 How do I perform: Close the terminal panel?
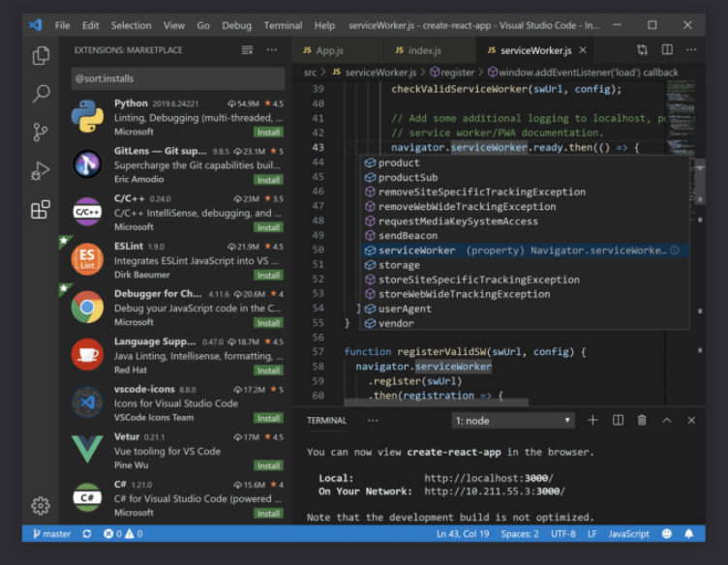pos(691,420)
